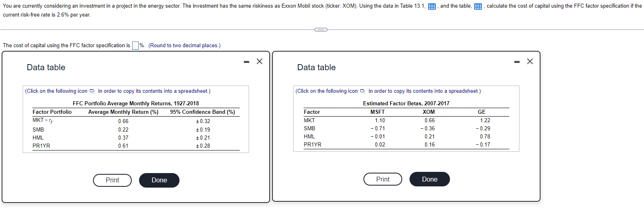Select XOM HML beta 0.21
The width and height of the screenshot is (644, 211).
(x=430, y=136)
